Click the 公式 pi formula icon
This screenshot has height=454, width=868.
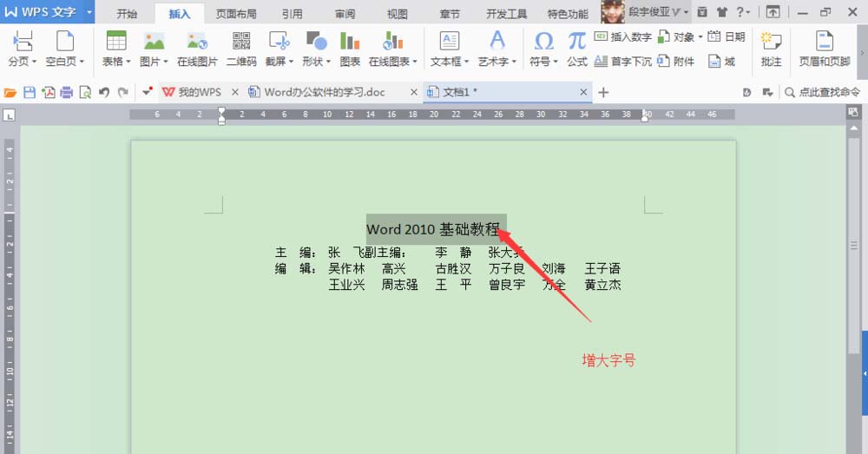click(577, 42)
